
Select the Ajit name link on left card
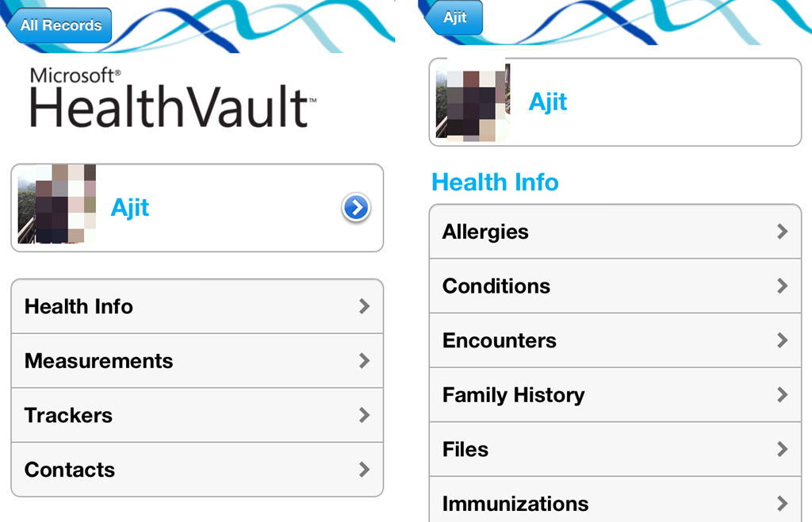tap(130, 208)
